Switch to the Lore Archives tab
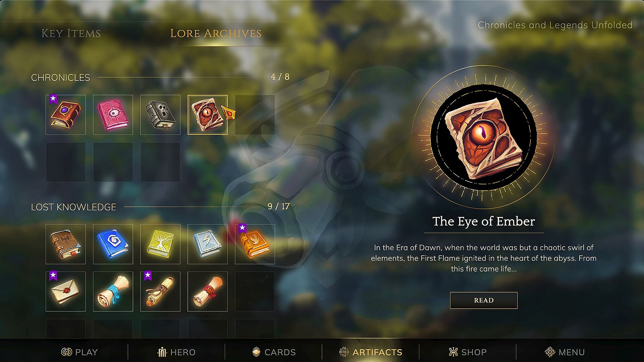 [216, 33]
